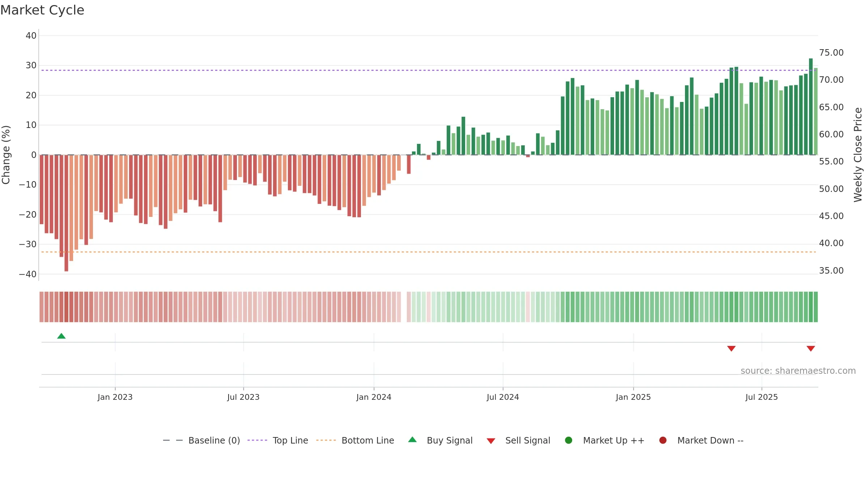Toggle the Bottom Line legend entry
The height and width of the screenshot is (488, 868).
(355, 440)
